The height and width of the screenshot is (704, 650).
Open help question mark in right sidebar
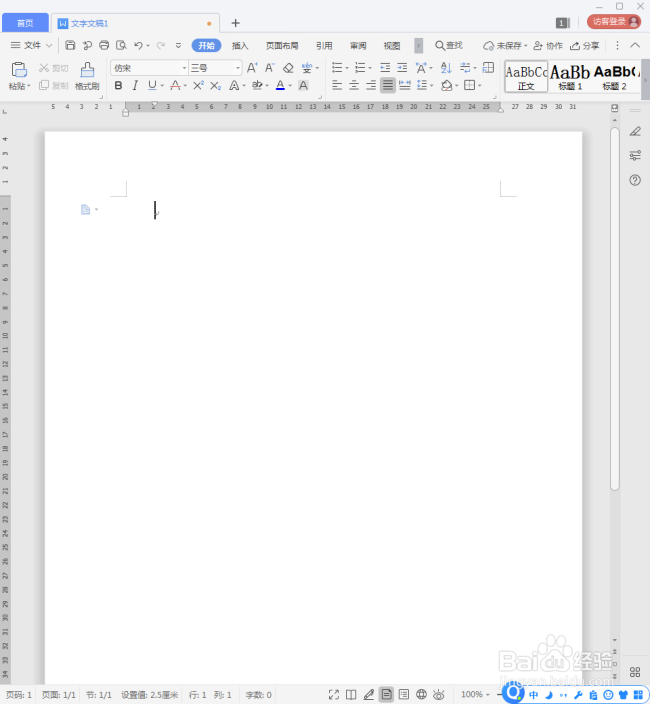tap(635, 180)
